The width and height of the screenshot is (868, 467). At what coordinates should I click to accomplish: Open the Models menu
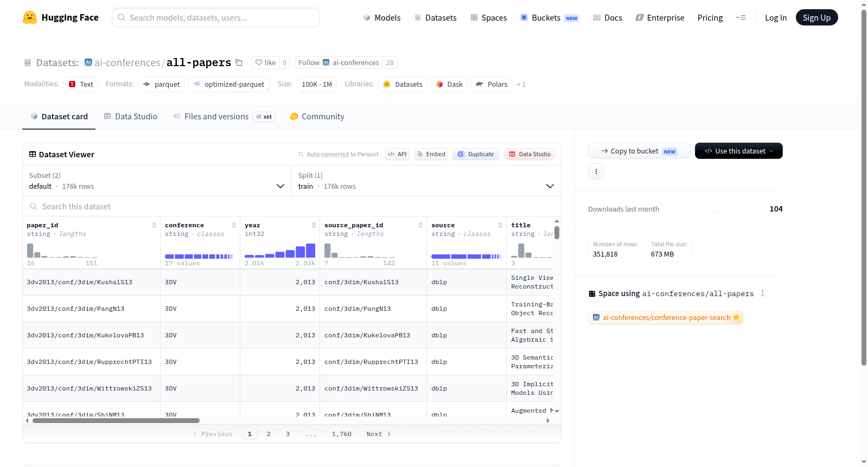click(x=382, y=17)
